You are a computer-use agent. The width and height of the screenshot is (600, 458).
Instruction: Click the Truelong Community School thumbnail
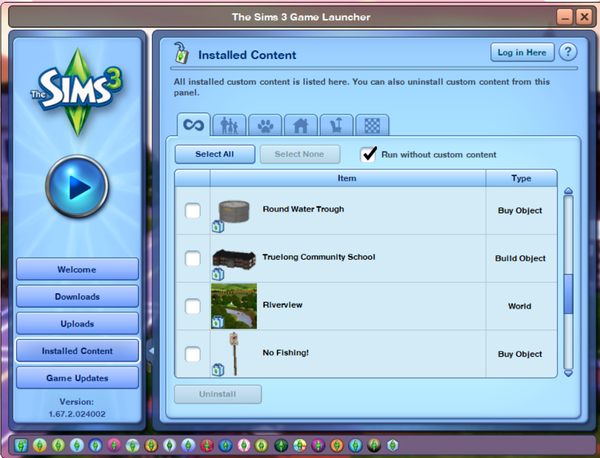point(234,257)
